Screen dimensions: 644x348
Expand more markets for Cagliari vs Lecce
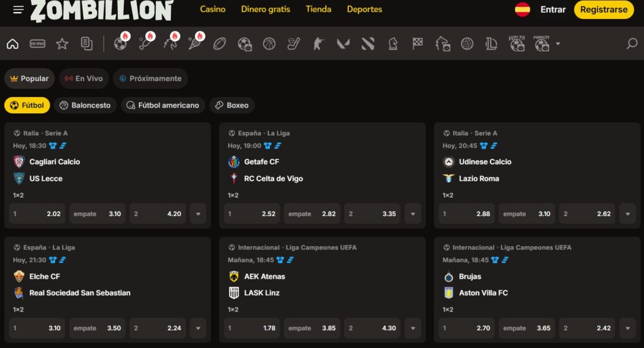pos(198,214)
